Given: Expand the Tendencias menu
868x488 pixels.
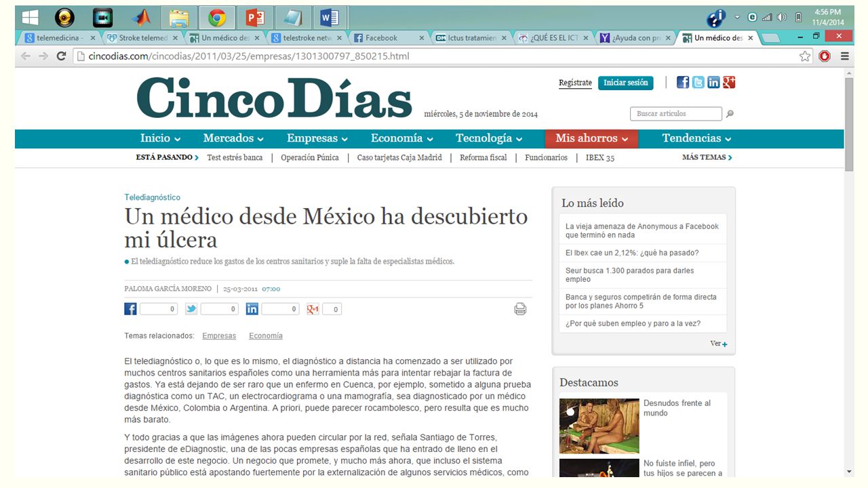Looking at the screenshot, I should [696, 138].
